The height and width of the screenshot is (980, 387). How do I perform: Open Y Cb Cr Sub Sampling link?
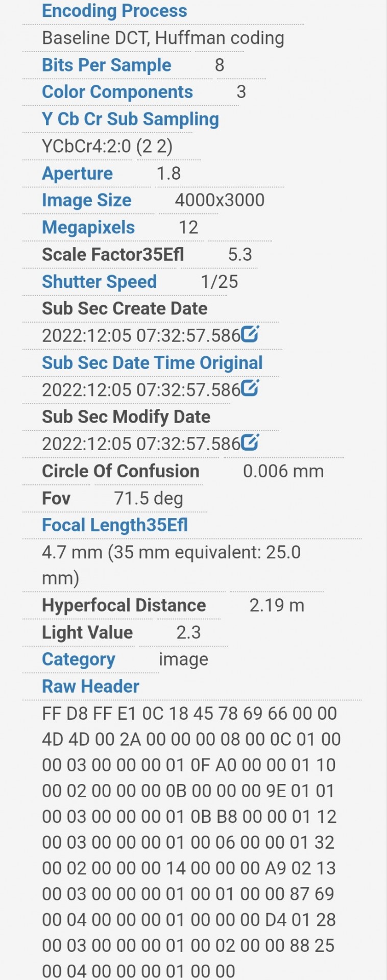coord(130,119)
